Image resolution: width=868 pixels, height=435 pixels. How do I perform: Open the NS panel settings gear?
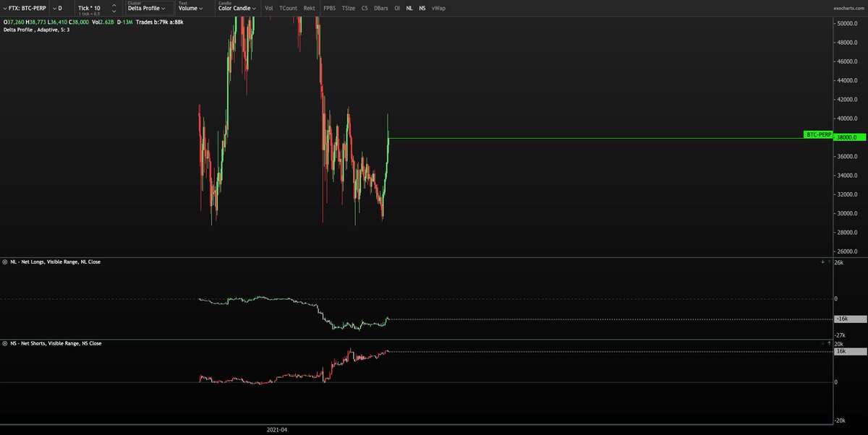[5, 343]
